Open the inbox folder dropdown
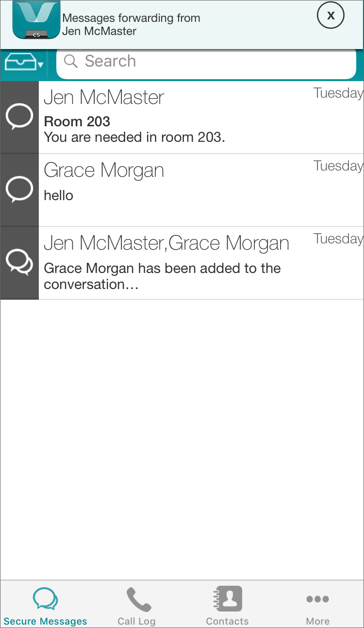Screen dimensions: 364x628 coord(24,63)
